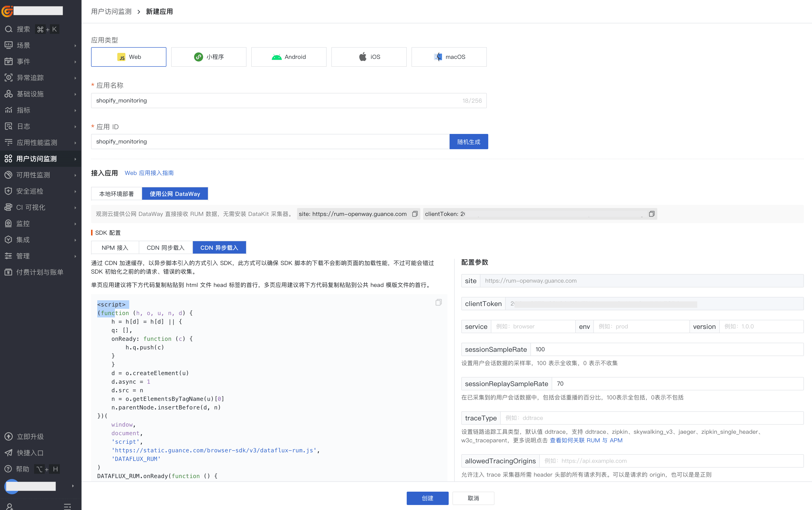Viewport: 812px width, 510px height.
Task: Copy the script code snippet
Action: pos(438,302)
